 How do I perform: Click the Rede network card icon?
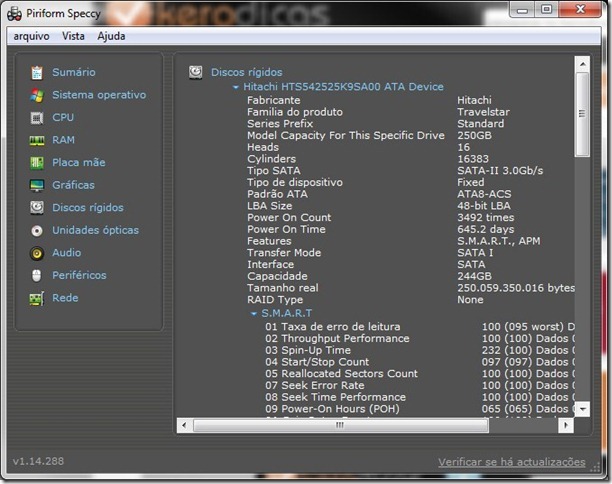click(x=37, y=299)
